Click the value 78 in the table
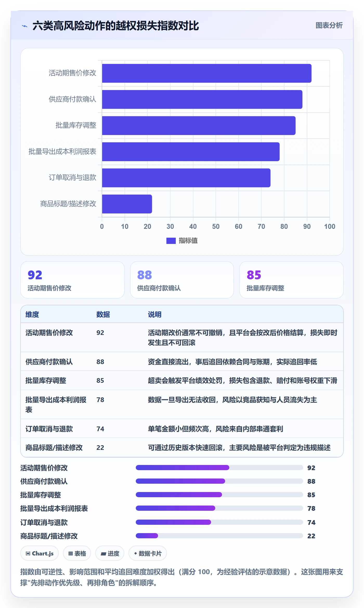 [x=100, y=400]
